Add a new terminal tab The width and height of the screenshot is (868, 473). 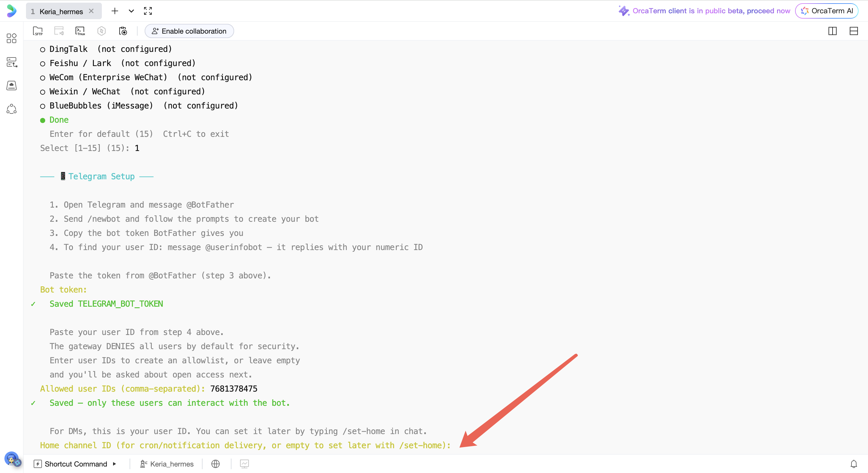115,11
